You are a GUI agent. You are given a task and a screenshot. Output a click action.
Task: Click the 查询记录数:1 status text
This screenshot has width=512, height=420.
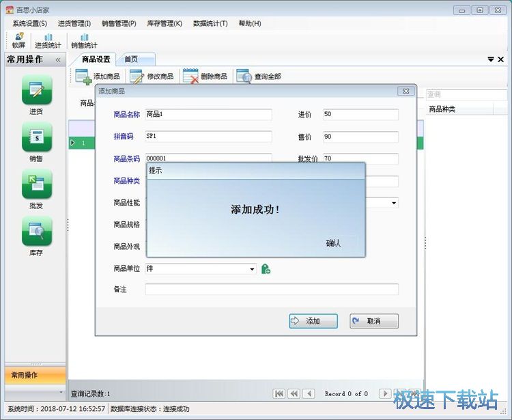90,394
